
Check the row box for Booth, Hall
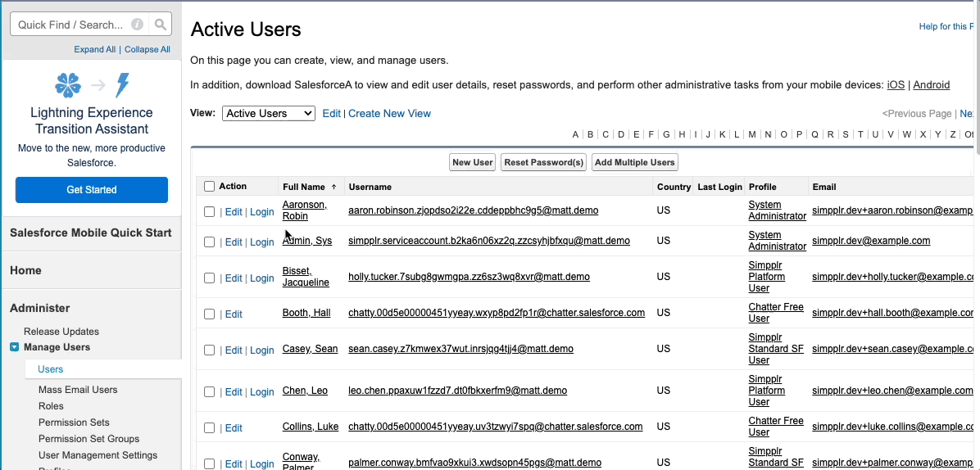(x=210, y=314)
